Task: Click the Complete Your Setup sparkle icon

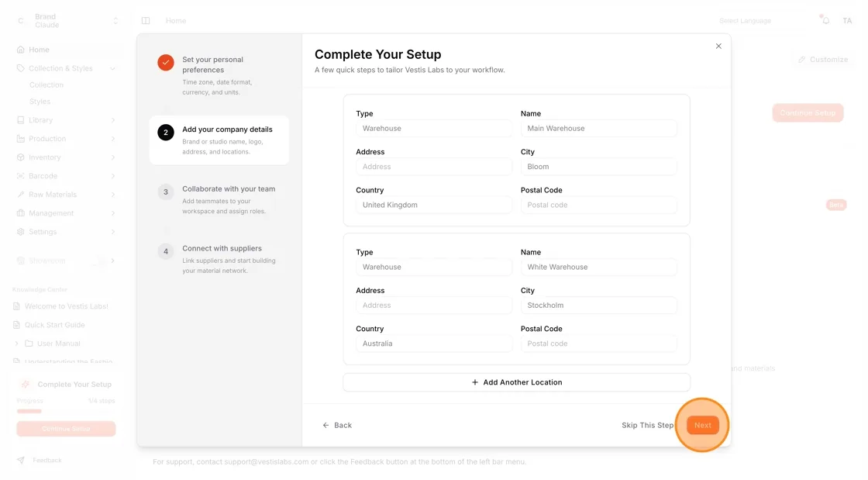Action: (x=26, y=384)
